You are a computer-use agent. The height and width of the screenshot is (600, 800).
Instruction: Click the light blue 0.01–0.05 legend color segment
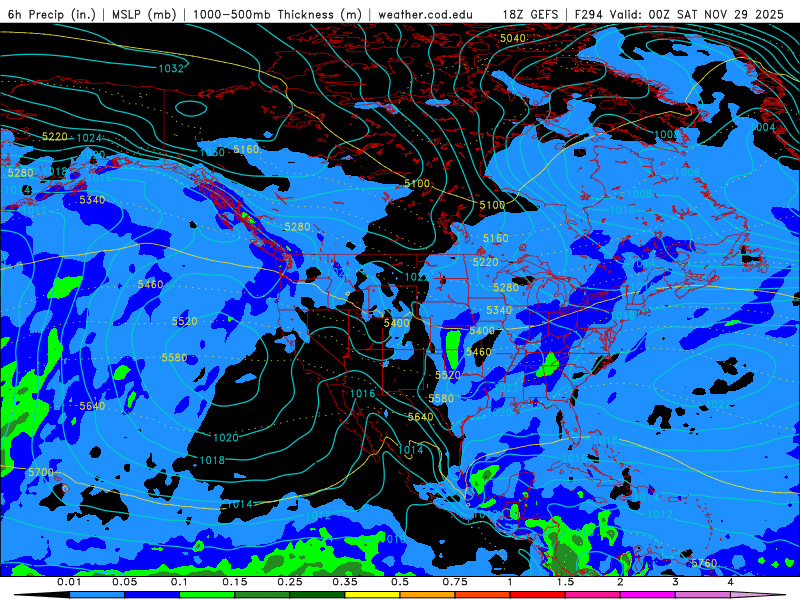(97, 595)
